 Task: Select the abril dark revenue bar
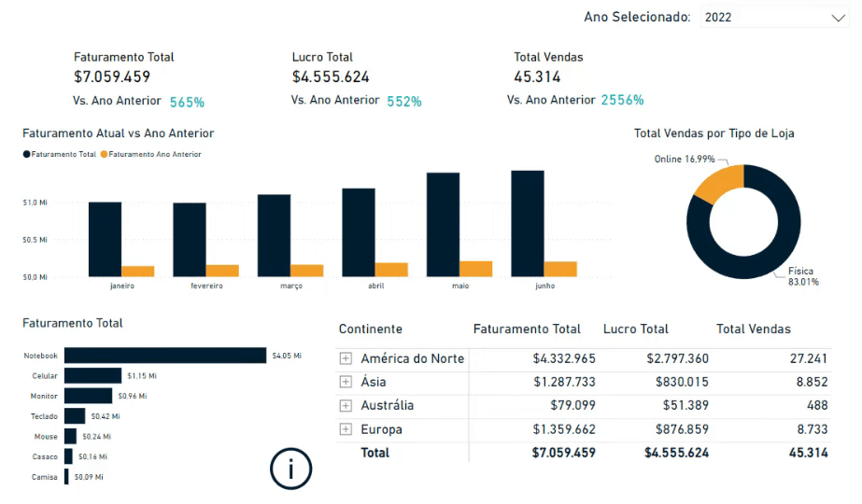[359, 232]
